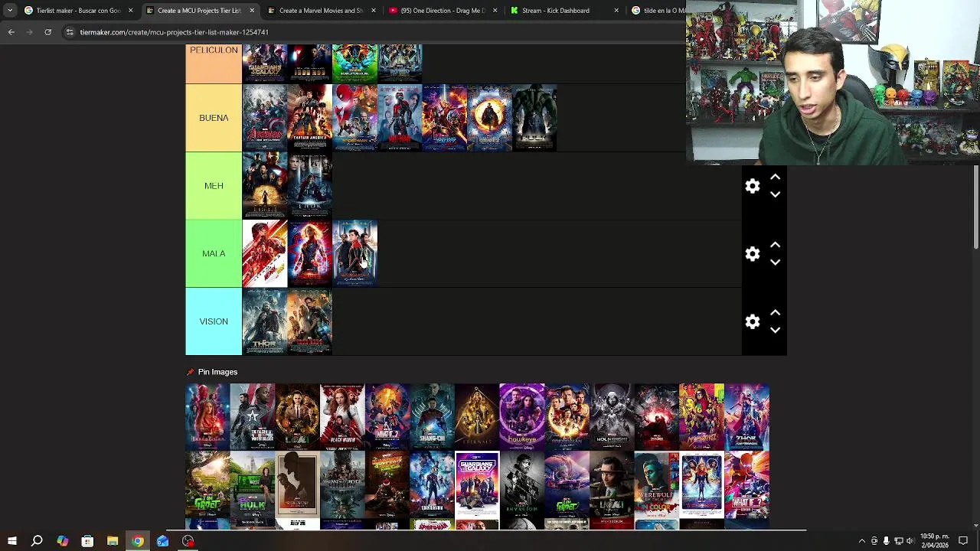Viewport: 980px width, 551px height.
Task: Select the BUENA tier label
Action: click(x=214, y=118)
